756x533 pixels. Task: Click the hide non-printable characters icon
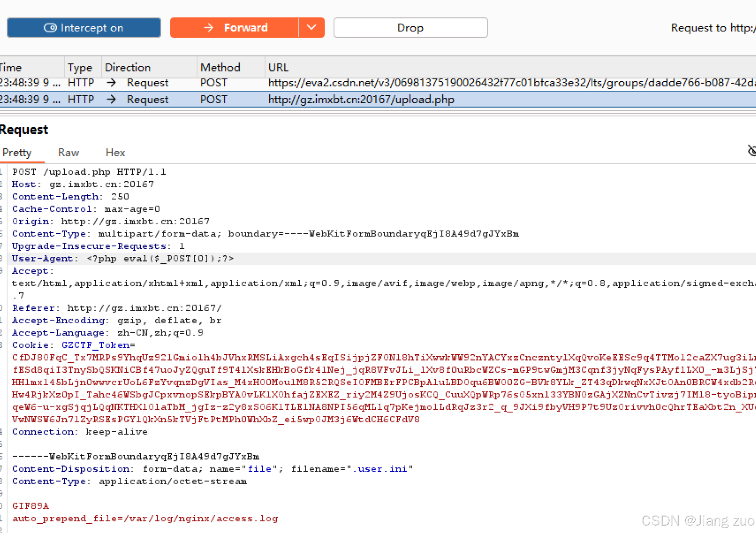[752, 151]
